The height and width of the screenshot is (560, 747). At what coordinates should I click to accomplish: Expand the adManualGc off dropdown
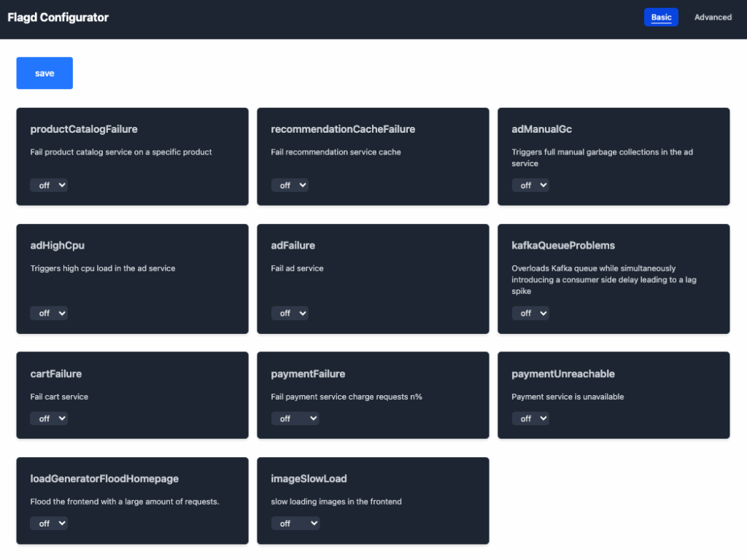click(x=530, y=185)
